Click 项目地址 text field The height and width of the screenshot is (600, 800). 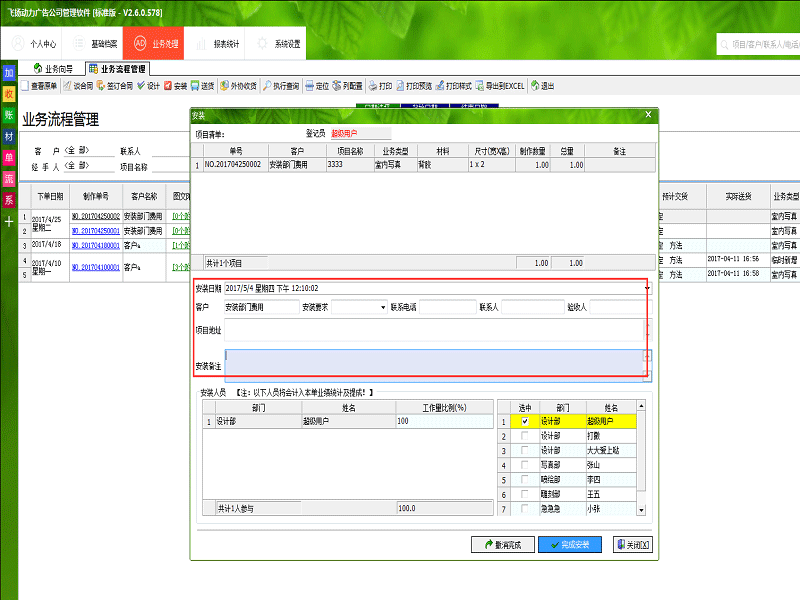434,330
